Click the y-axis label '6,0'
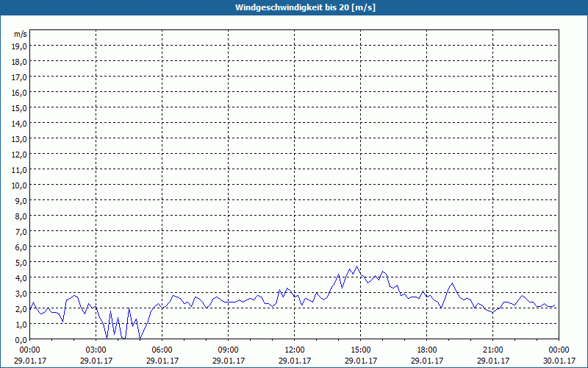The height and width of the screenshot is (368, 588). click(x=22, y=247)
